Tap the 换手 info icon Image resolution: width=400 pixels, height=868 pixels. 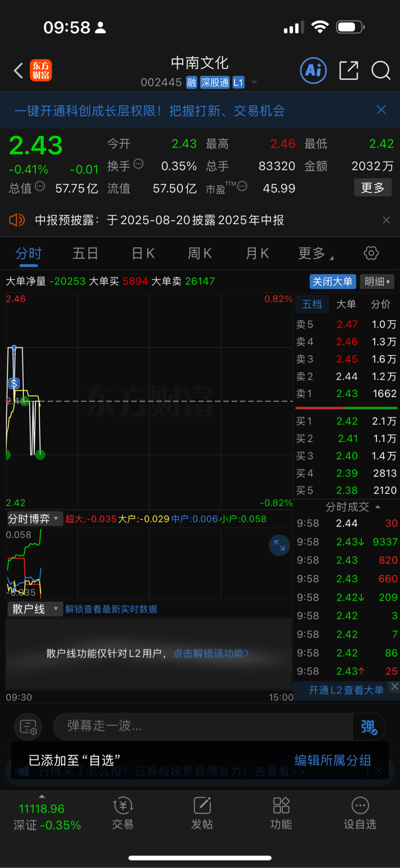pos(139,164)
